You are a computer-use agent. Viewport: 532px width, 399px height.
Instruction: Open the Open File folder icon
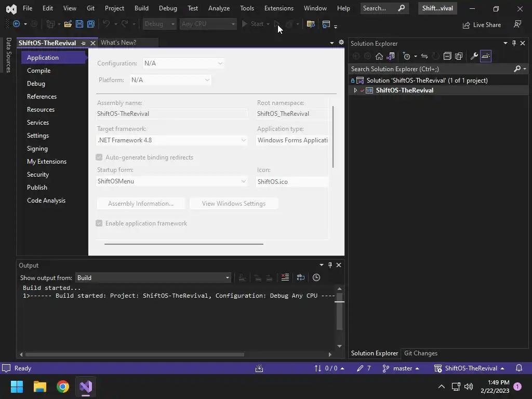pos(68,24)
